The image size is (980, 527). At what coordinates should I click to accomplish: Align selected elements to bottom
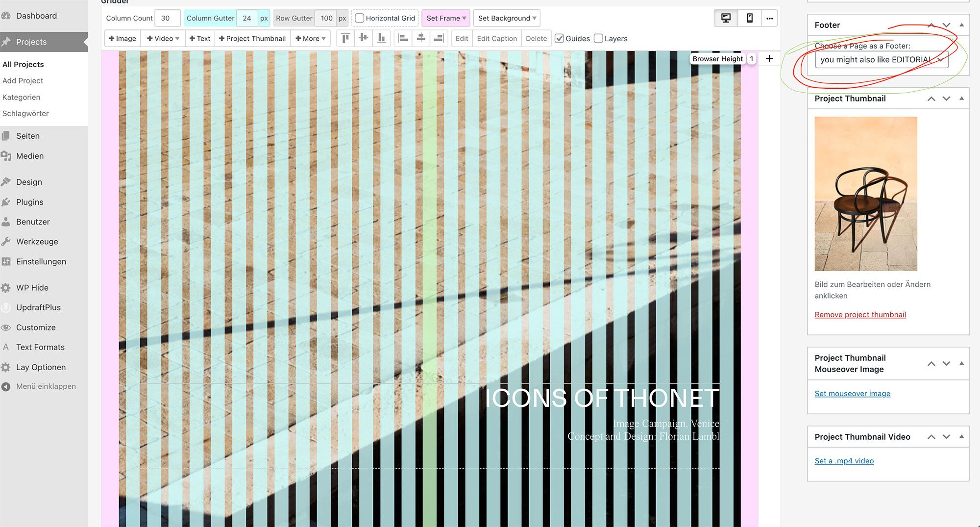point(381,38)
